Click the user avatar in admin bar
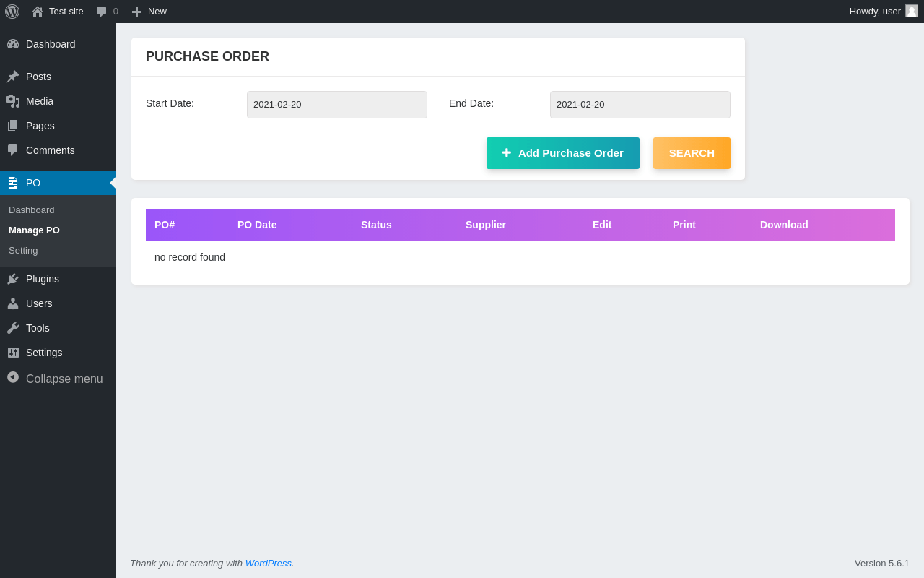 pyautogui.click(x=912, y=11)
